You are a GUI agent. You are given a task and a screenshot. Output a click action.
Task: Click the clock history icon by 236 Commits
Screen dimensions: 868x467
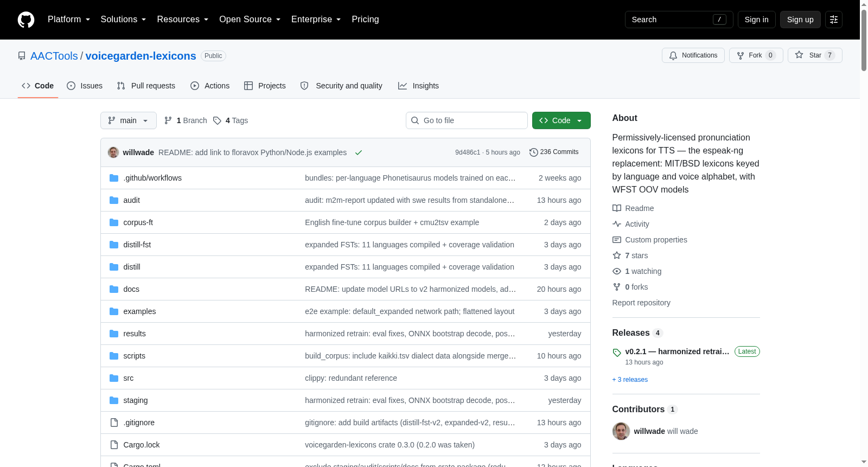point(534,152)
